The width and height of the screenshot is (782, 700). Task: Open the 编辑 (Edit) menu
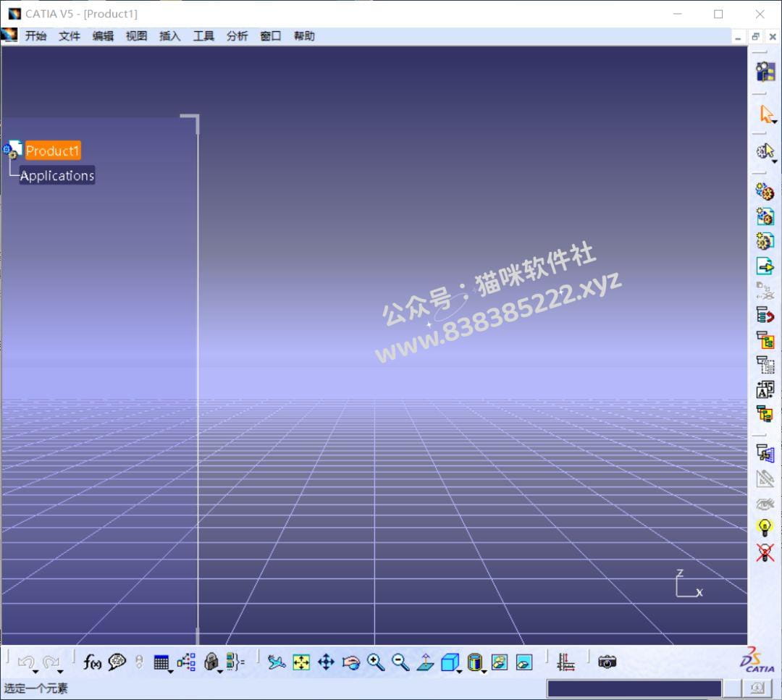click(103, 36)
